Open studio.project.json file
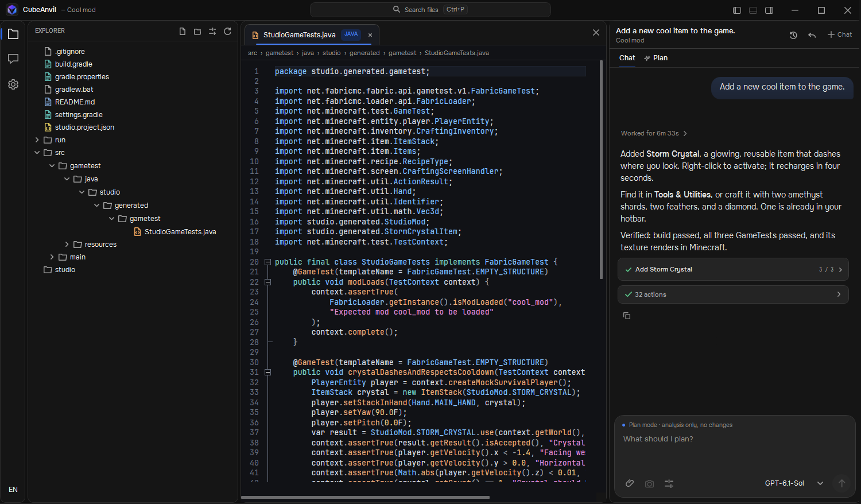The height and width of the screenshot is (504, 861). [84, 127]
